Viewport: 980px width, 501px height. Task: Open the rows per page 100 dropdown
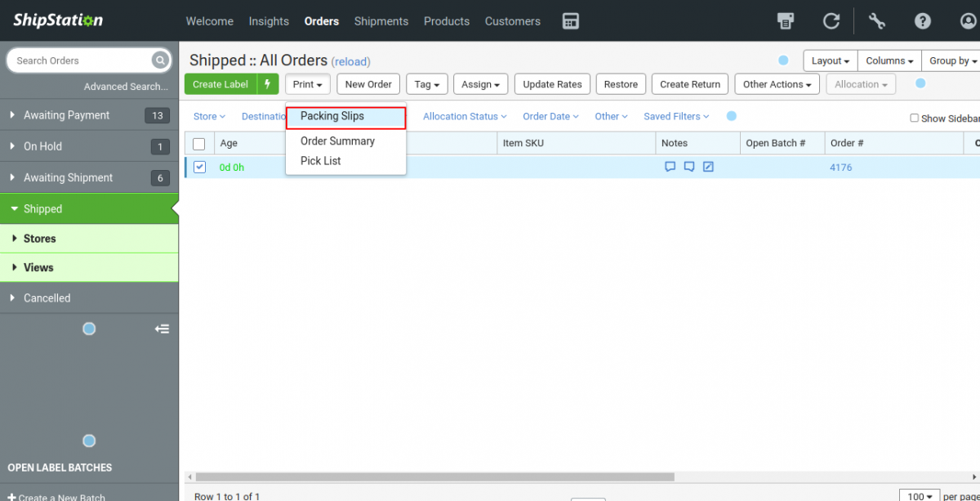point(920,496)
